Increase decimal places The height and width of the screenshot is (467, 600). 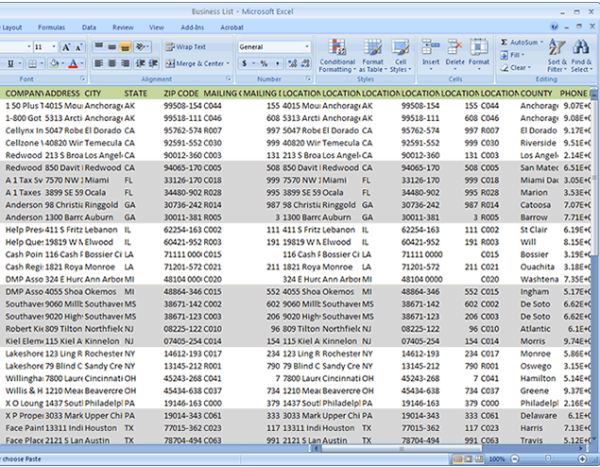pos(293,64)
